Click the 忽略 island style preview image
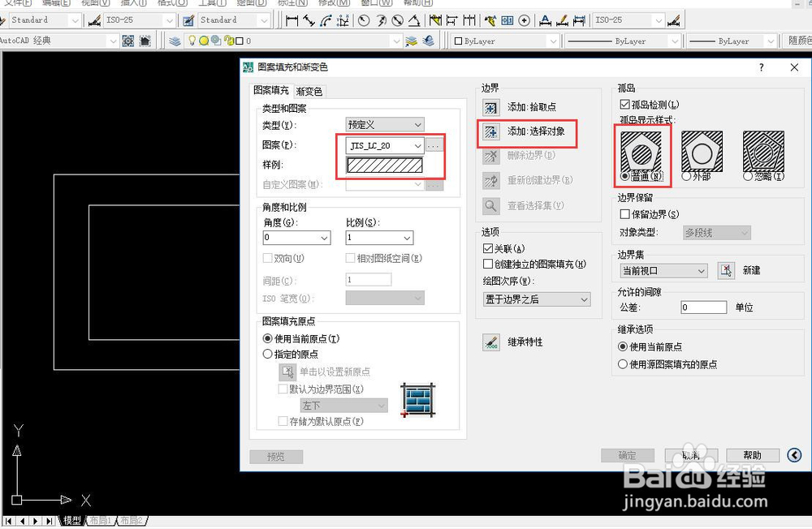The image size is (812, 529). [x=763, y=151]
